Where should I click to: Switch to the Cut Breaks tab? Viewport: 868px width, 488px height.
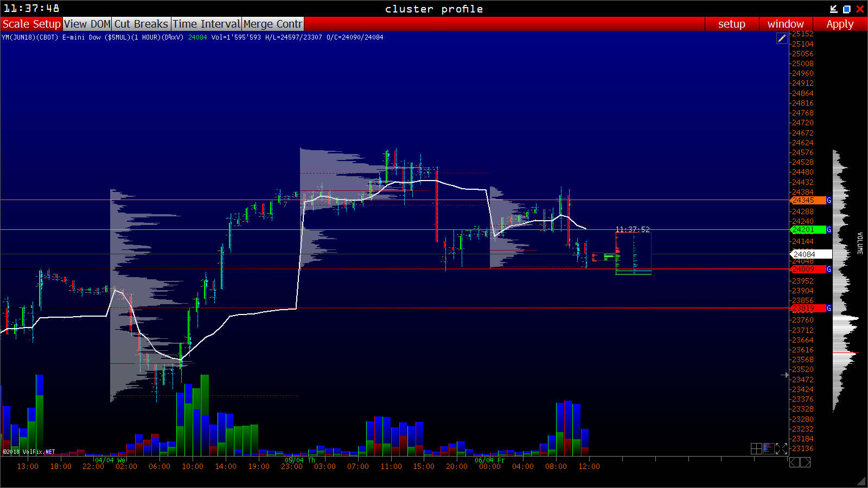(x=142, y=24)
